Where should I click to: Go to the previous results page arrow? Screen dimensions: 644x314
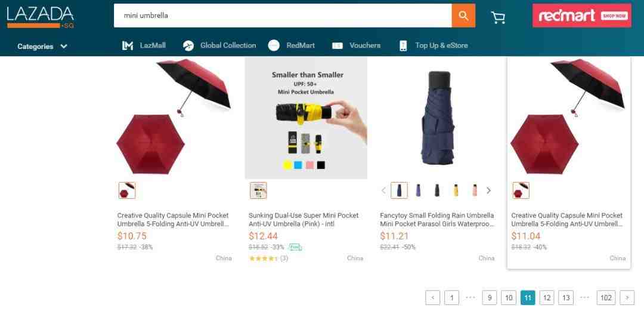click(x=432, y=298)
